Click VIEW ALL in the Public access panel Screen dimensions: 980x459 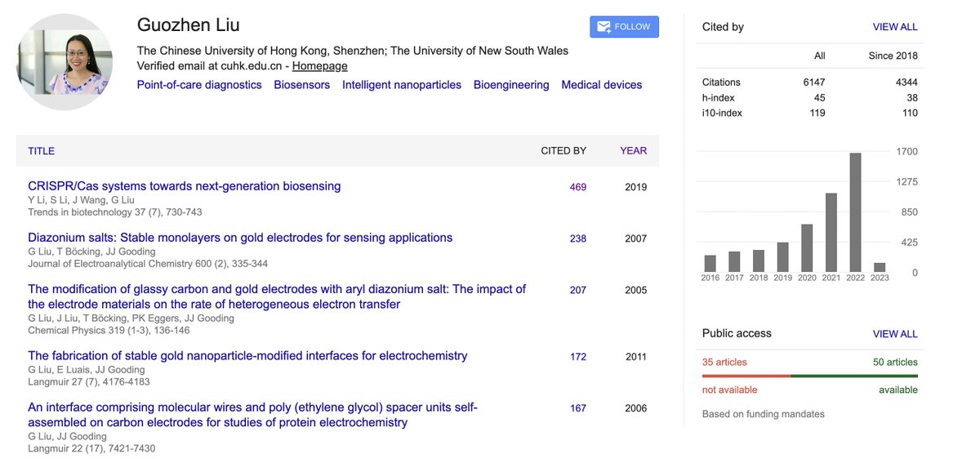pyautogui.click(x=895, y=334)
